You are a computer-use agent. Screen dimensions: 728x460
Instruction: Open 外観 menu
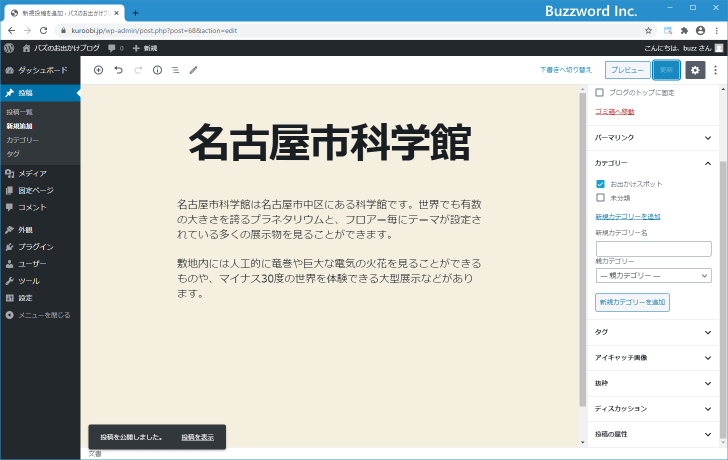[x=40, y=230]
